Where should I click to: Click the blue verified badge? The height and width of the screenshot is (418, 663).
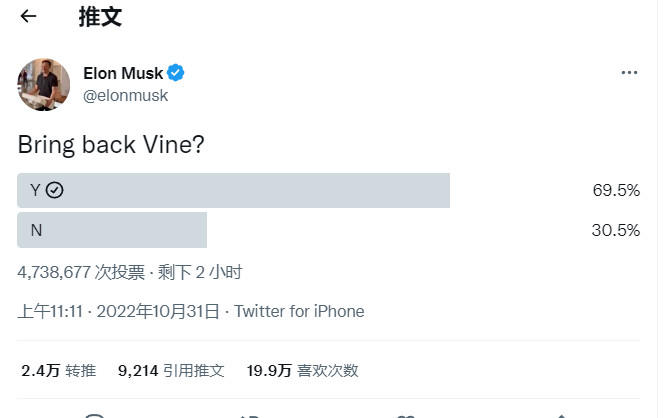point(175,73)
